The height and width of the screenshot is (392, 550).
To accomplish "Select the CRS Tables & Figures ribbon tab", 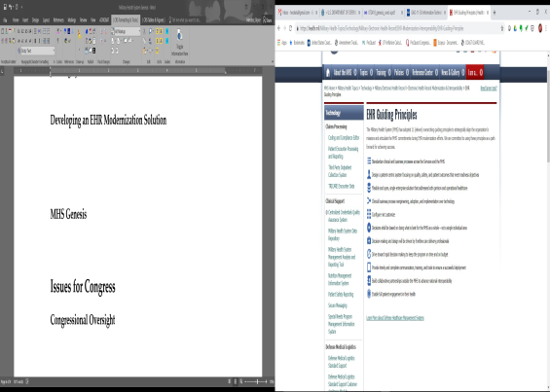I will click(153, 20).
